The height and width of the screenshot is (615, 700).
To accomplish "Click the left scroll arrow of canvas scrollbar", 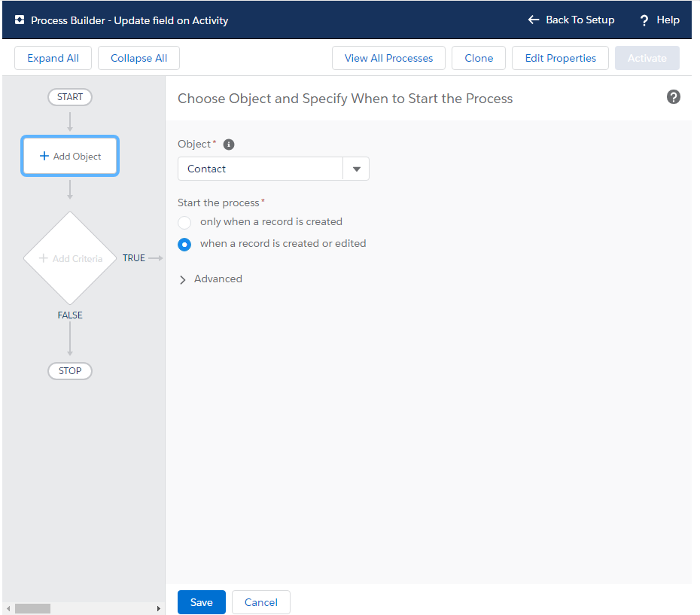I will (8, 608).
